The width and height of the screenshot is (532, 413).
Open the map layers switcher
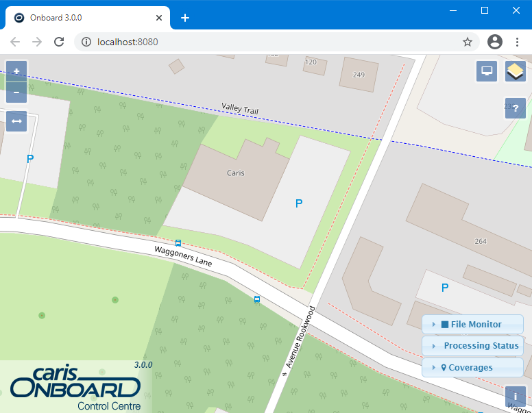515,71
